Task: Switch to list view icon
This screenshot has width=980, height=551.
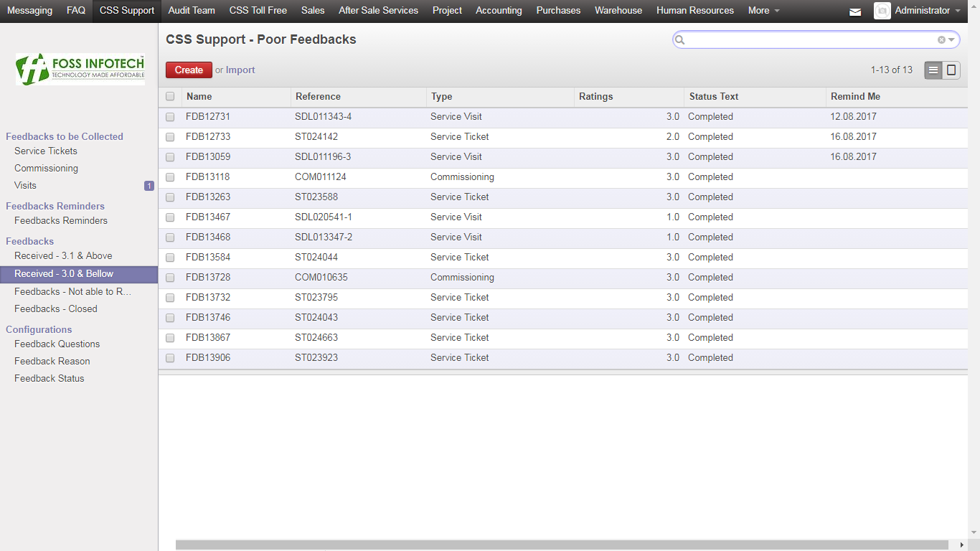Action: tap(933, 70)
